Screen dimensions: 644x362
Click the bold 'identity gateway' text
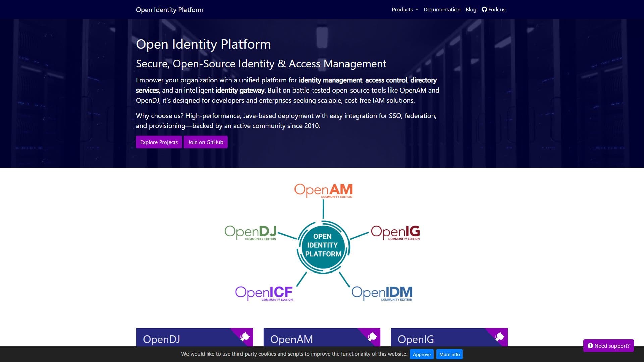(x=240, y=90)
